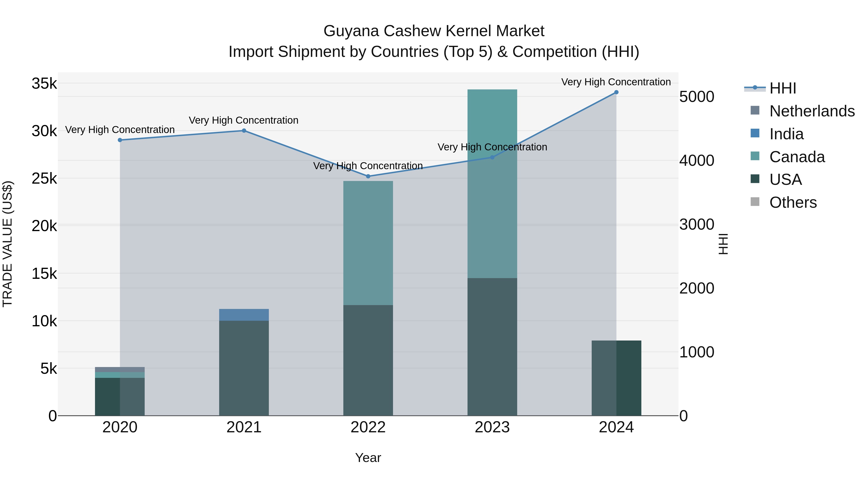Click the 2024 USA bar
This screenshot has width=868, height=488.
pos(616,378)
